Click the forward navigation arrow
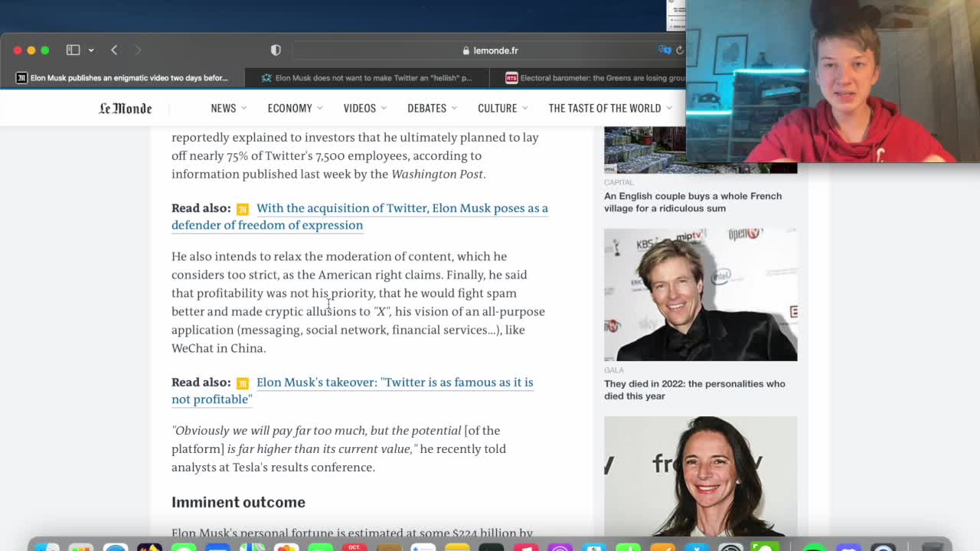The height and width of the screenshot is (551, 980). tap(138, 50)
